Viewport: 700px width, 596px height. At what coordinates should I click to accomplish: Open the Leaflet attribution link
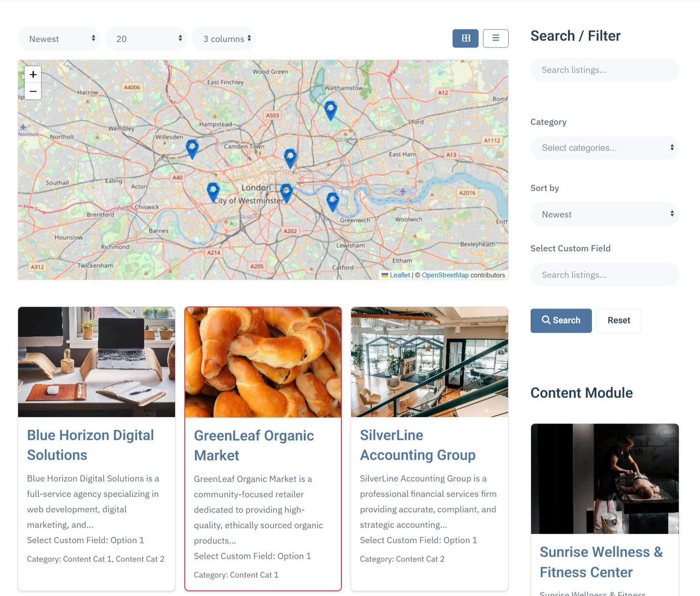(400, 275)
